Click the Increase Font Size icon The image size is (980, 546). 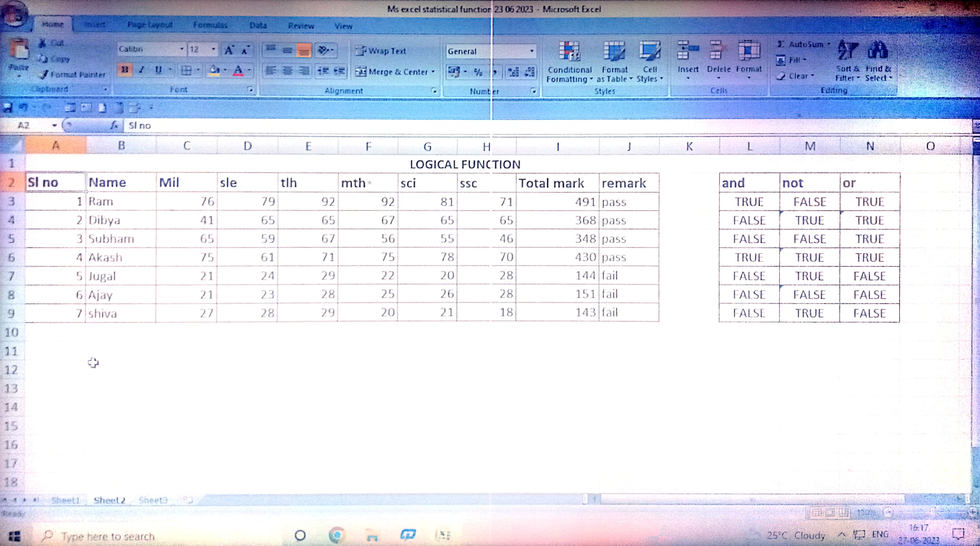229,50
